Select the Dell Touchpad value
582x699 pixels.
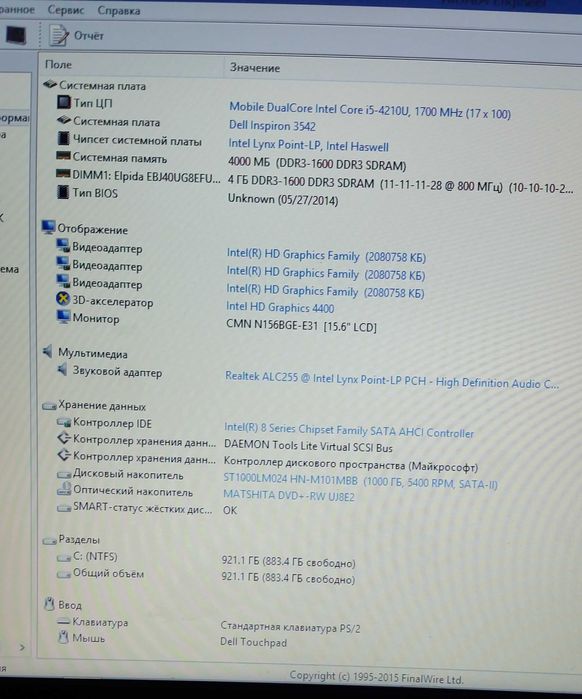click(254, 642)
